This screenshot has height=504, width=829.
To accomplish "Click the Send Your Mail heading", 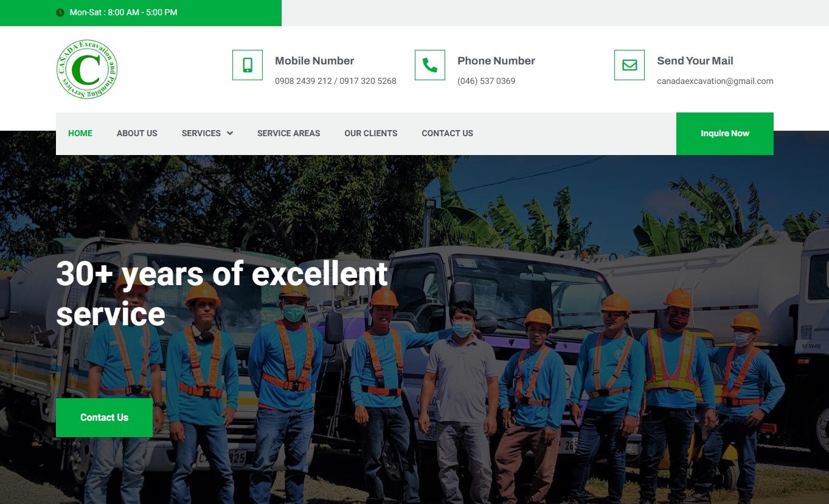I will tap(695, 61).
